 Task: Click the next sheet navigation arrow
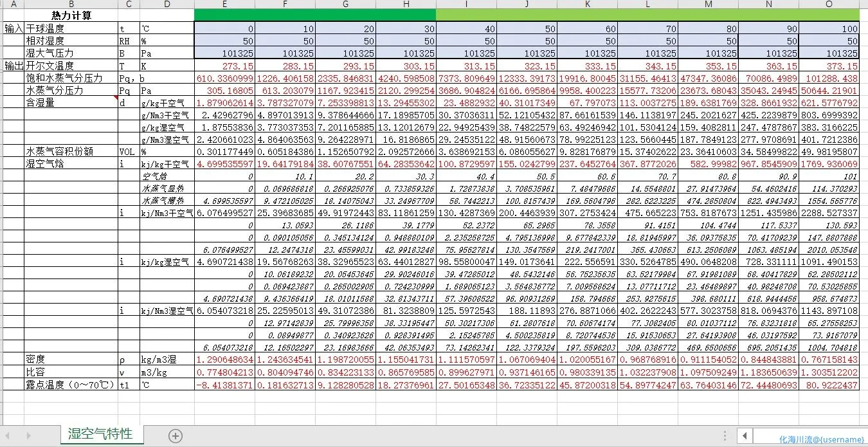tap(28, 435)
